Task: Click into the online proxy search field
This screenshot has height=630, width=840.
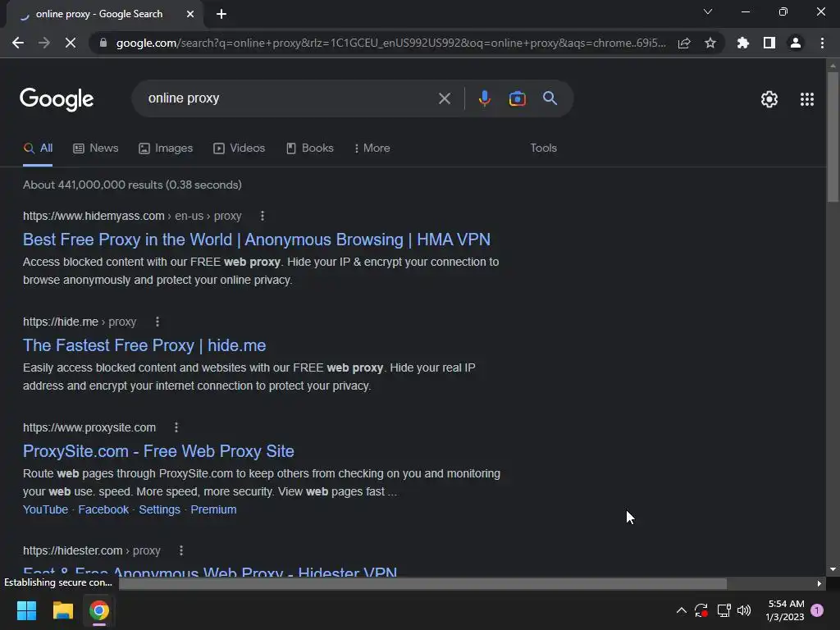Action: pyautogui.click(x=290, y=98)
